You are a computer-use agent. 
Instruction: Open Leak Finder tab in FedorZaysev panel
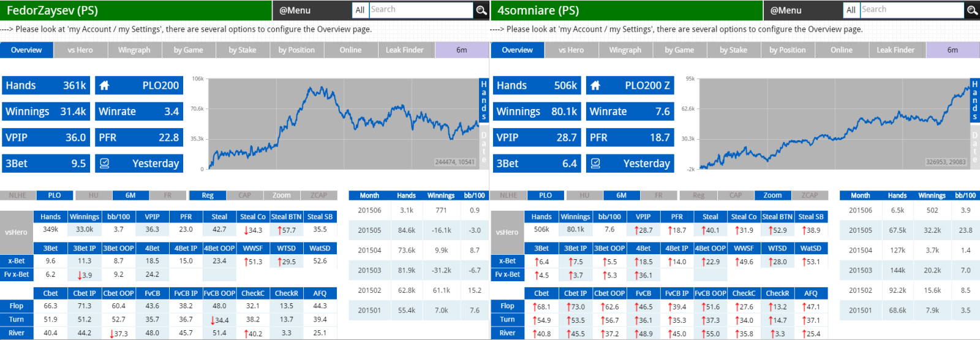click(404, 50)
